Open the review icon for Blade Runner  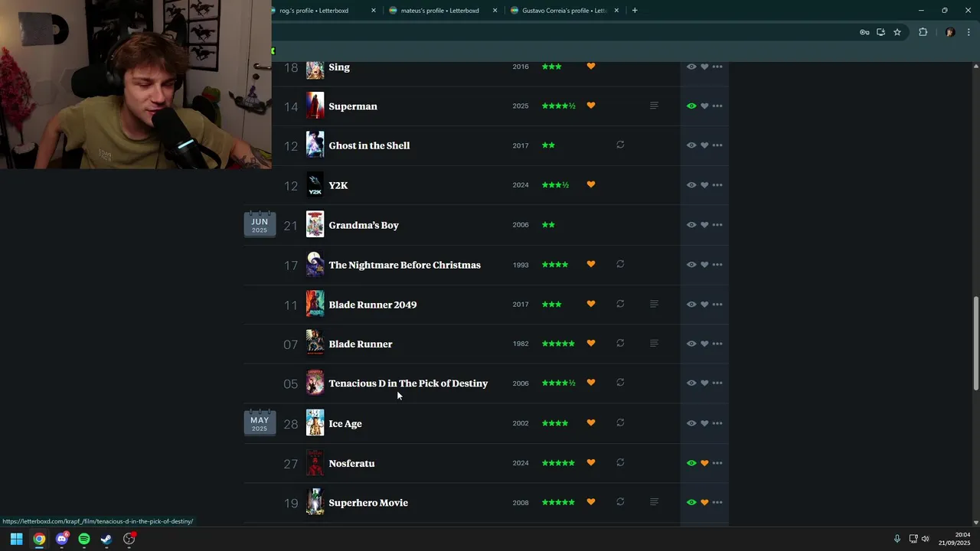coord(654,344)
